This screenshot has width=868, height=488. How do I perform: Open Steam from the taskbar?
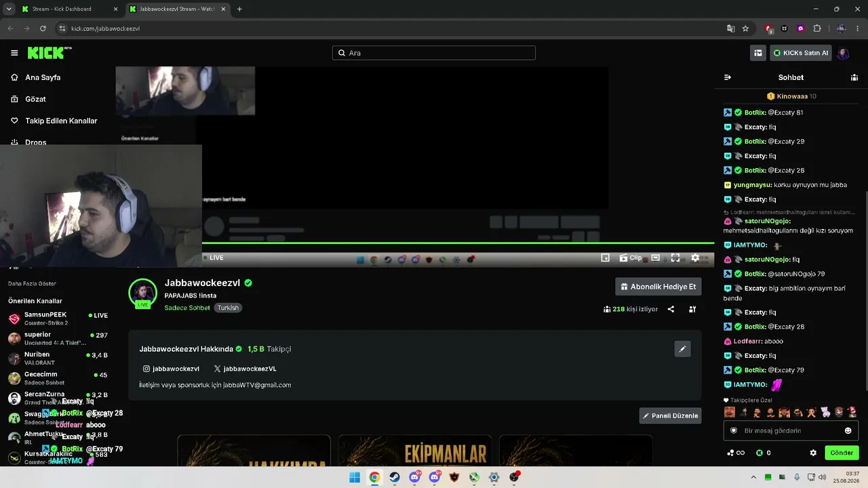point(394,477)
